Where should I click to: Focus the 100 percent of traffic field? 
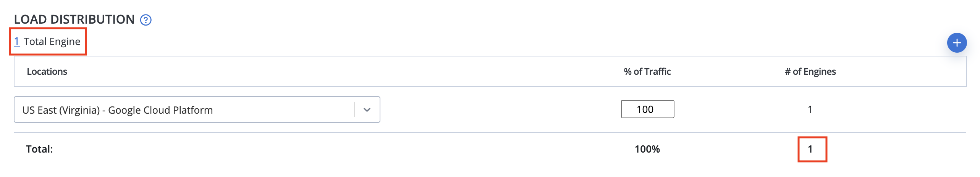coord(647,109)
